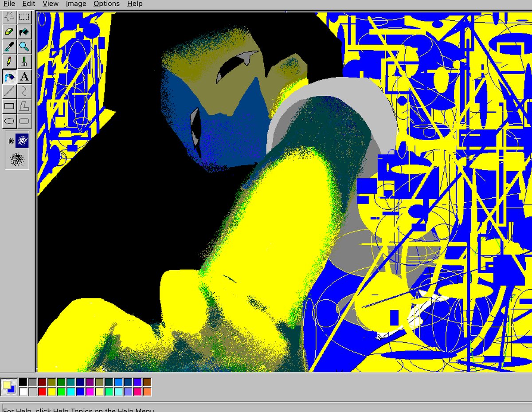Choose the medium airbrush spray size
Screen dimensions: 532x412
(22, 141)
